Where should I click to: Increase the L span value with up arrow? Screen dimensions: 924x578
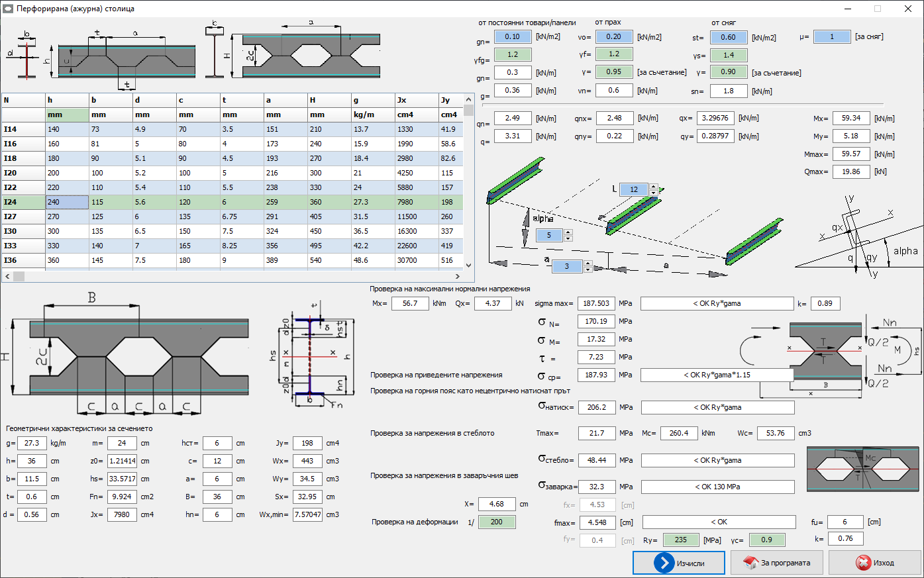(x=654, y=186)
